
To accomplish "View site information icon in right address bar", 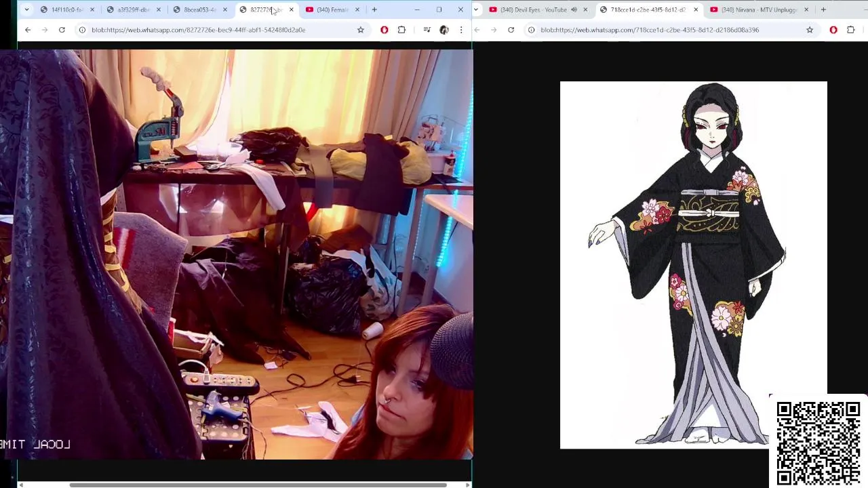I will 531,30.
